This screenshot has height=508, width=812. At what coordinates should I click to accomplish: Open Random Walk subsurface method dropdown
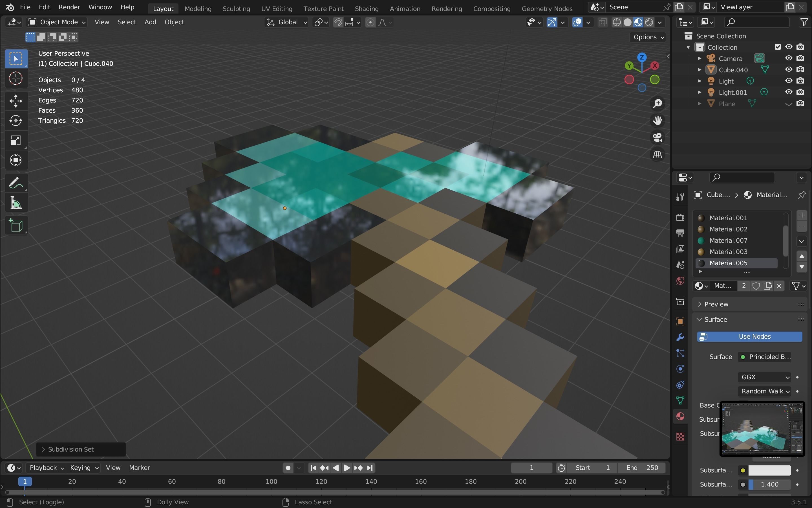tap(764, 391)
